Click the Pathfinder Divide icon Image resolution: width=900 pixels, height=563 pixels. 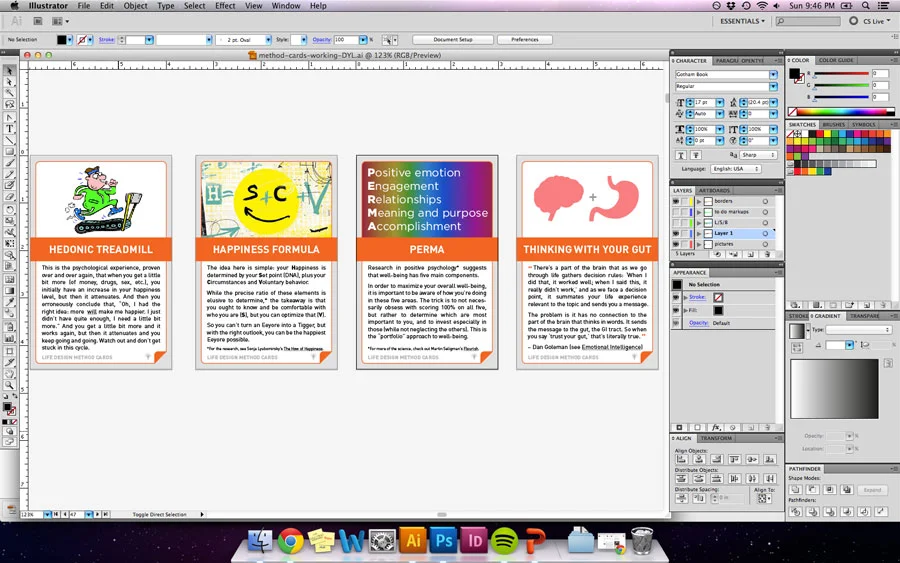tap(795, 511)
